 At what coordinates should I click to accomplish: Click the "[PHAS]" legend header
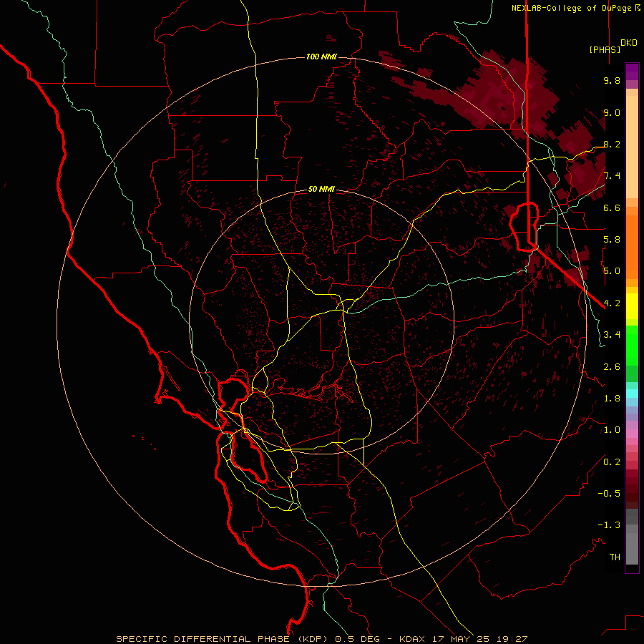[605, 49]
